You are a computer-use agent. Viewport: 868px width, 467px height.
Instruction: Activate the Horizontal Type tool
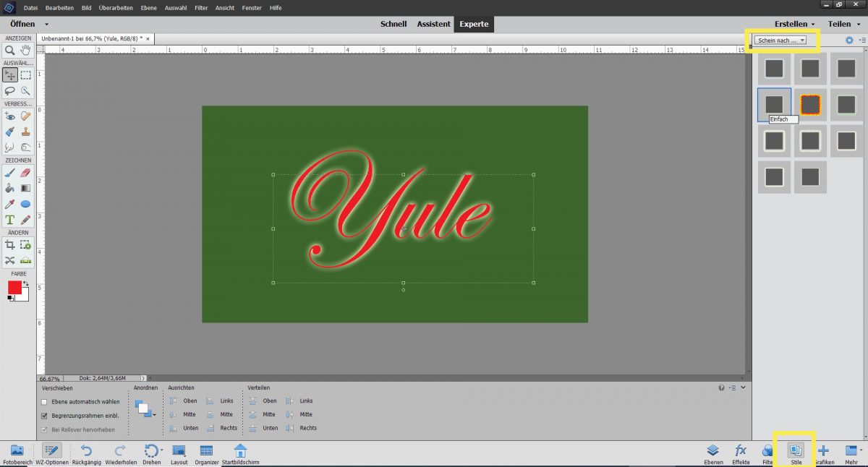coord(10,218)
